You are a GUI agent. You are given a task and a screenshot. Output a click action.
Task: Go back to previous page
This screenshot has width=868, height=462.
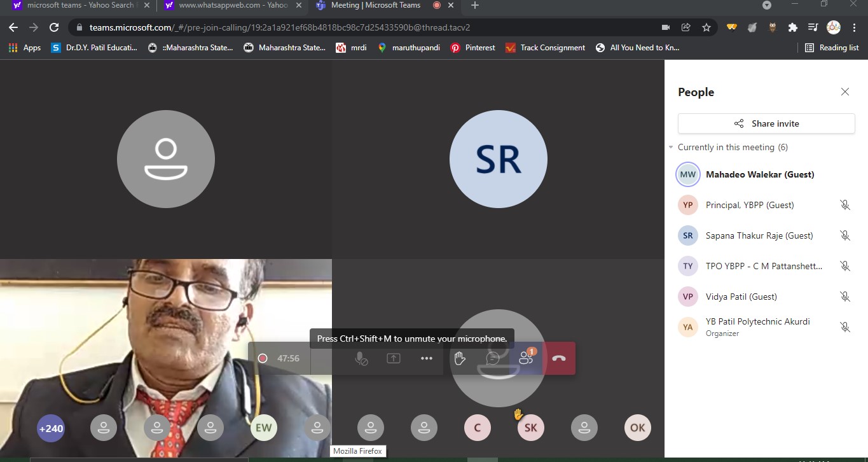tap(13, 27)
